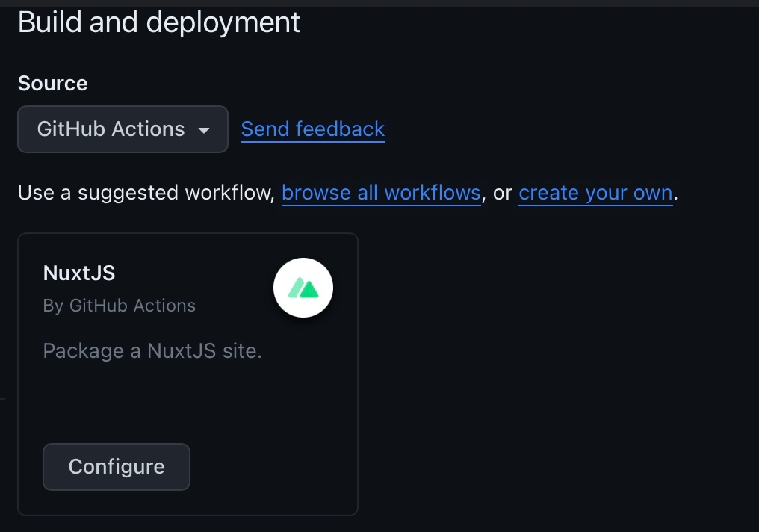
Task: Click the Build and deployment heading
Action: click(159, 22)
